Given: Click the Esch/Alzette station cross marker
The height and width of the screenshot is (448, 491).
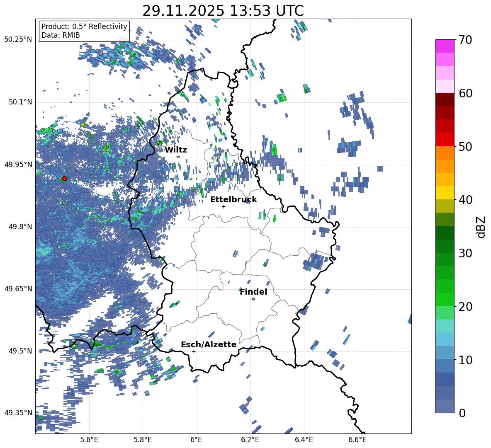Looking at the screenshot, I should click(194, 351).
